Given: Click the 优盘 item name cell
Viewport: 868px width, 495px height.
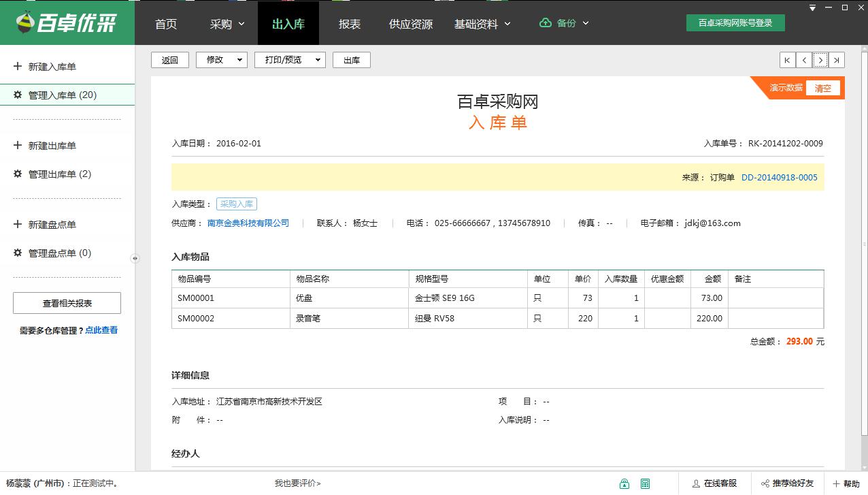Looking at the screenshot, I should point(350,298).
